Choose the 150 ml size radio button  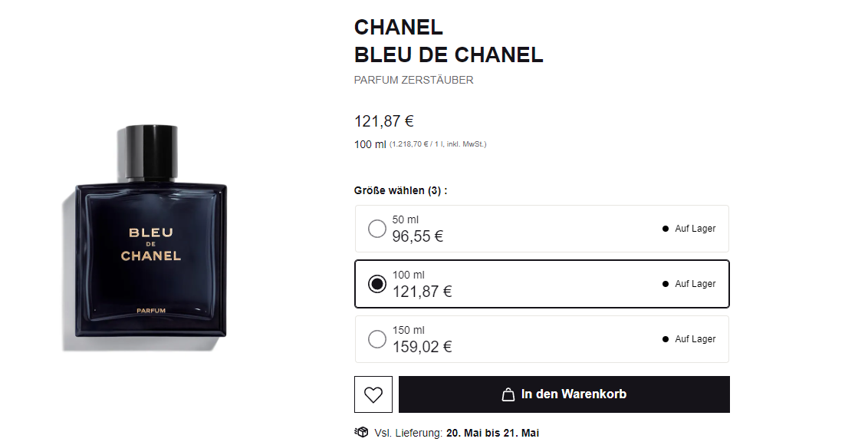click(376, 339)
